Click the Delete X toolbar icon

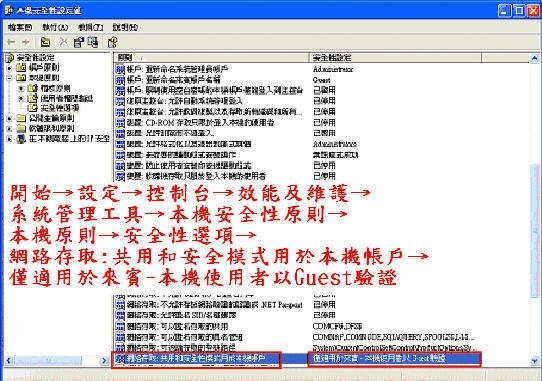point(63,42)
